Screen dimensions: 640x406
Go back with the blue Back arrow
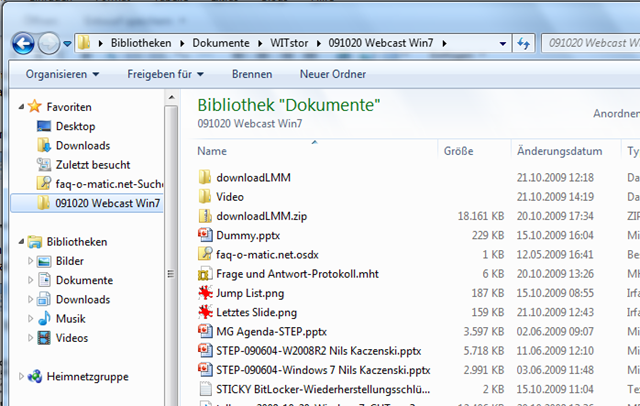click(23, 43)
